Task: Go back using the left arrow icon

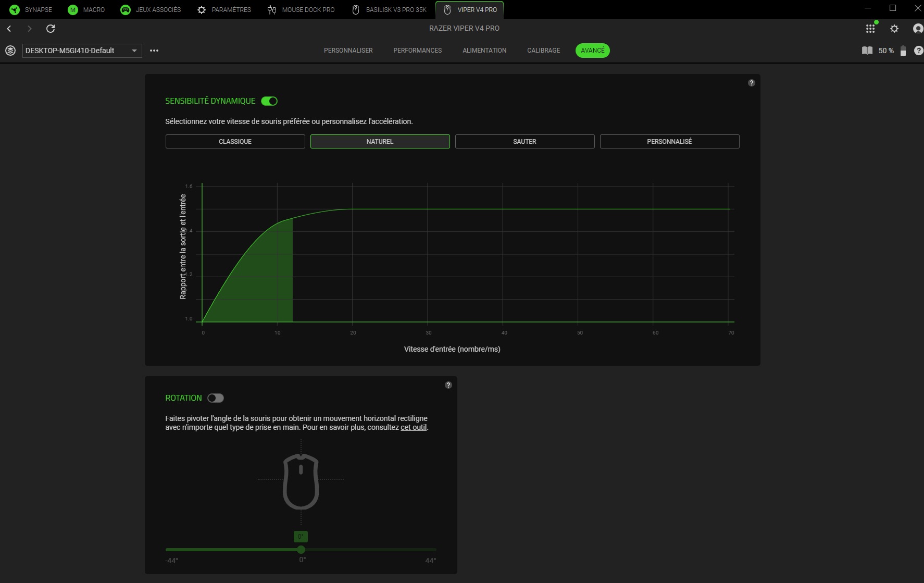Action: pyautogui.click(x=9, y=29)
